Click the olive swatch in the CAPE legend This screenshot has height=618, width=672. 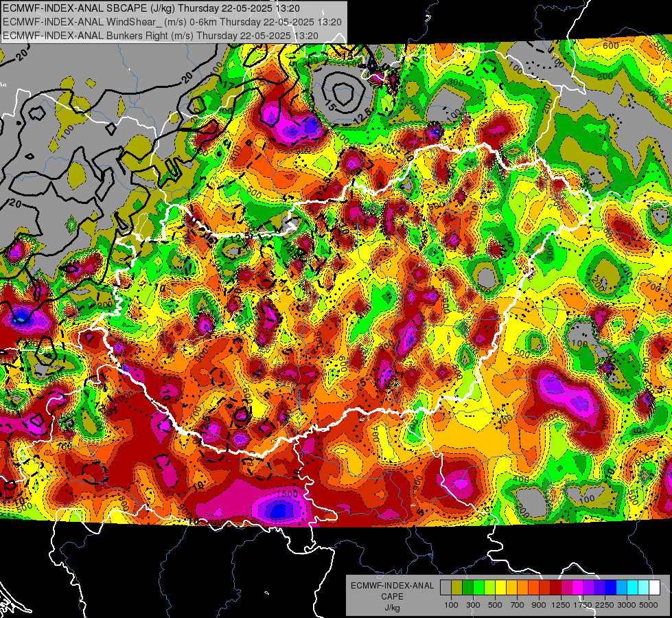coord(457,587)
